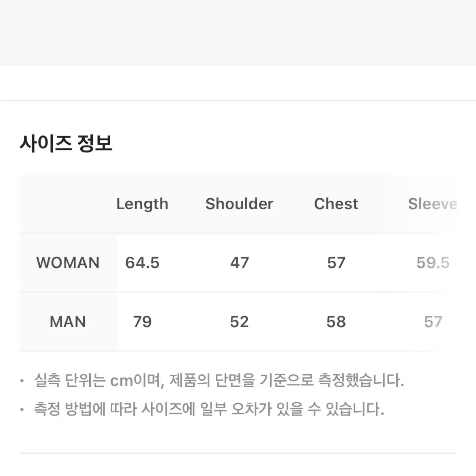The width and height of the screenshot is (476, 476).
Task: Click the empty top-left table header cell
Action: [x=68, y=204]
